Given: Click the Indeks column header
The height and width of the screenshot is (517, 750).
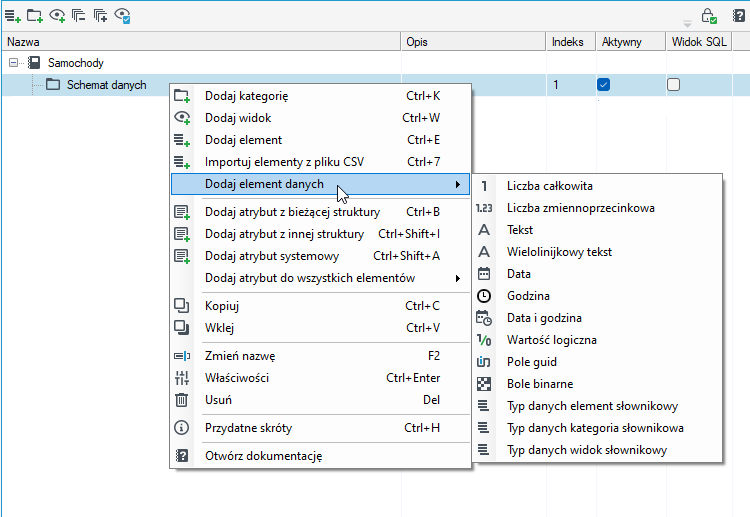Looking at the screenshot, I should pyautogui.click(x=571, y=42).
